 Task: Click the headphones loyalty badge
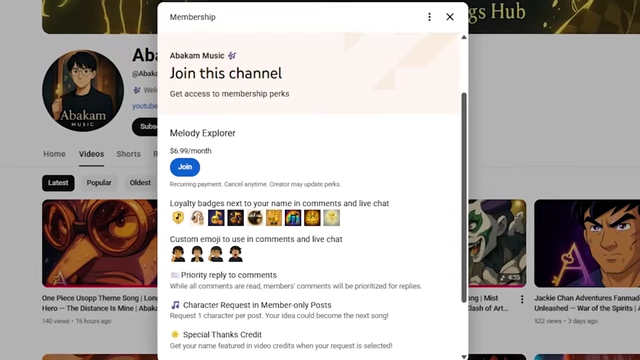(197, 218)
